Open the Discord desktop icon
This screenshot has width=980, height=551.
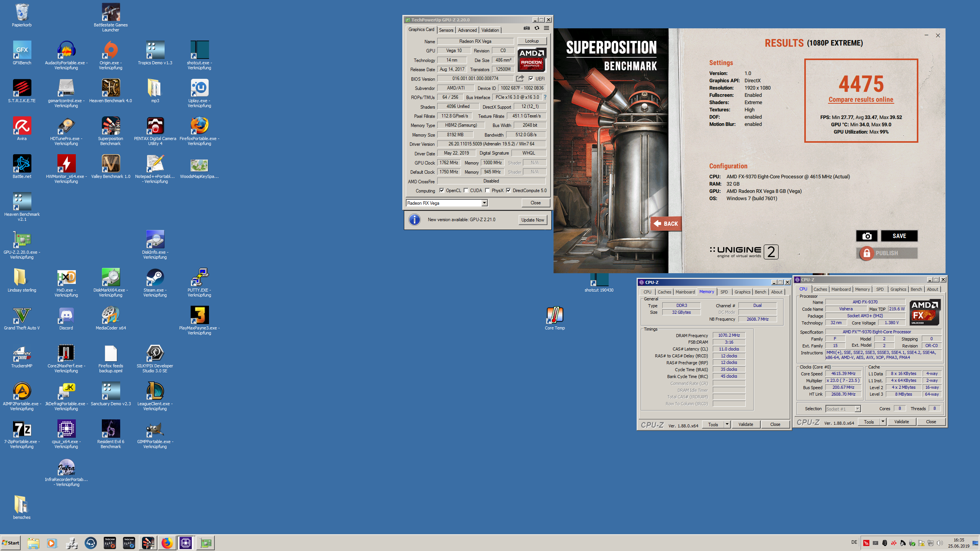pos(66,318)
